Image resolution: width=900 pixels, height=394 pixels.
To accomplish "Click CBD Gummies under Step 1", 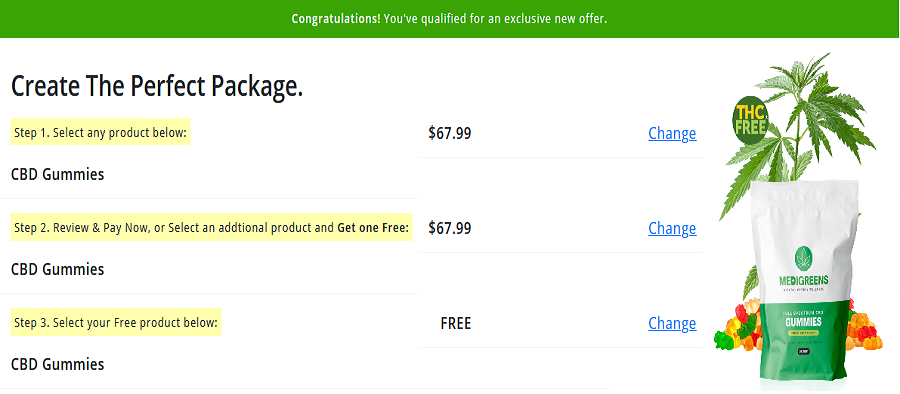I will (x=57, y=175).
